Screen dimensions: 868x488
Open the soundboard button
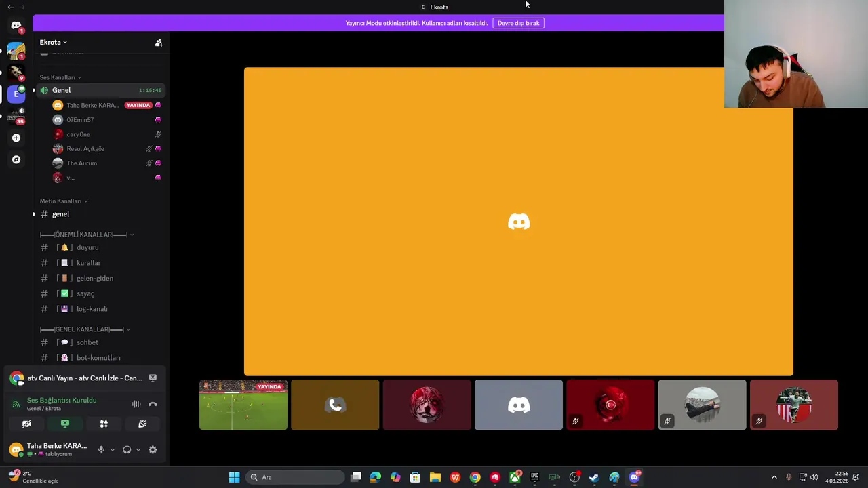tap(142, 424)
